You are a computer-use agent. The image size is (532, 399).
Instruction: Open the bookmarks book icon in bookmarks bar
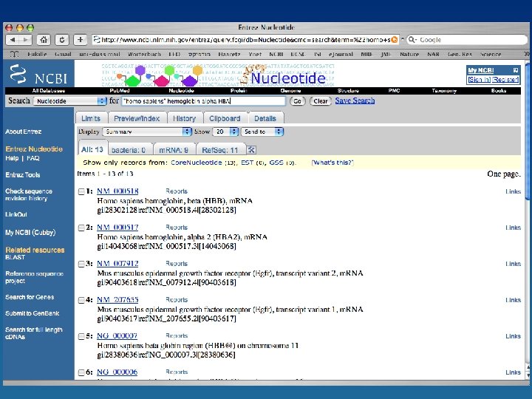tap(14, 54)
